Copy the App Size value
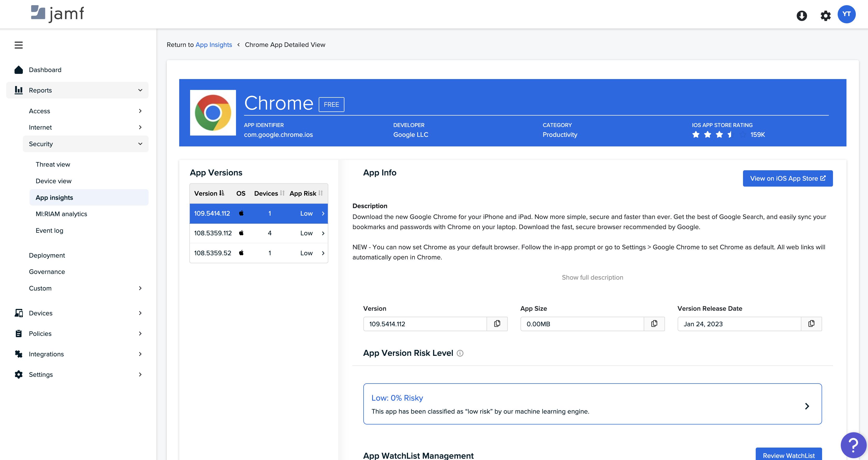 click(x=654, y=324)
